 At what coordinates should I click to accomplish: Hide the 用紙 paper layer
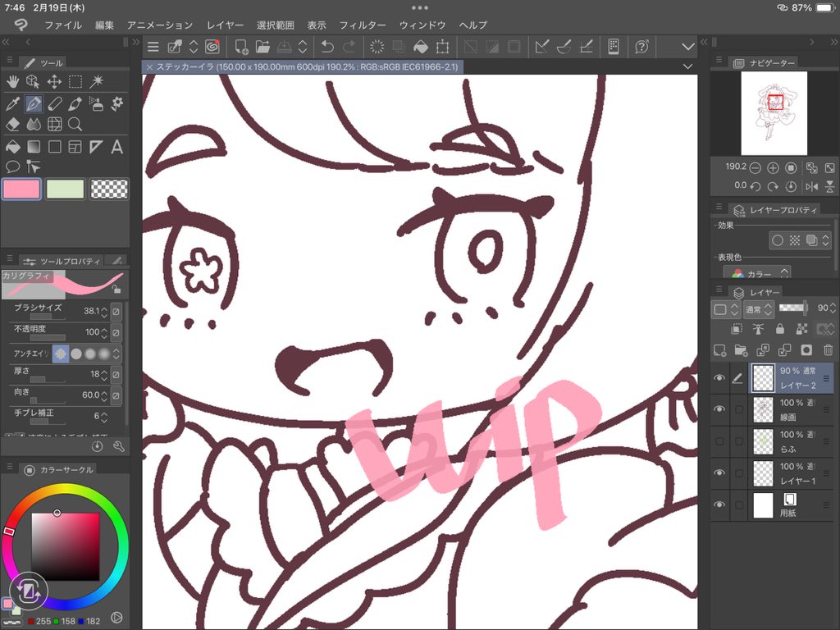pos(719,504)
